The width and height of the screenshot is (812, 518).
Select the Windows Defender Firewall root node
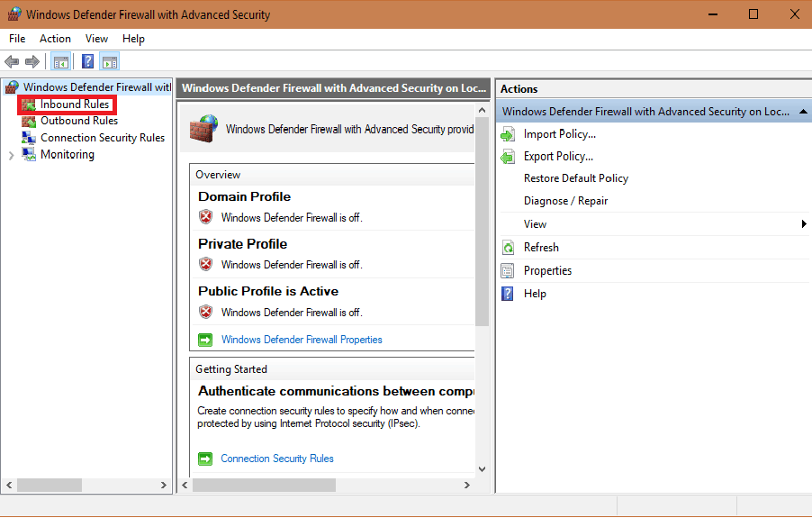click(x=97, y=87)
